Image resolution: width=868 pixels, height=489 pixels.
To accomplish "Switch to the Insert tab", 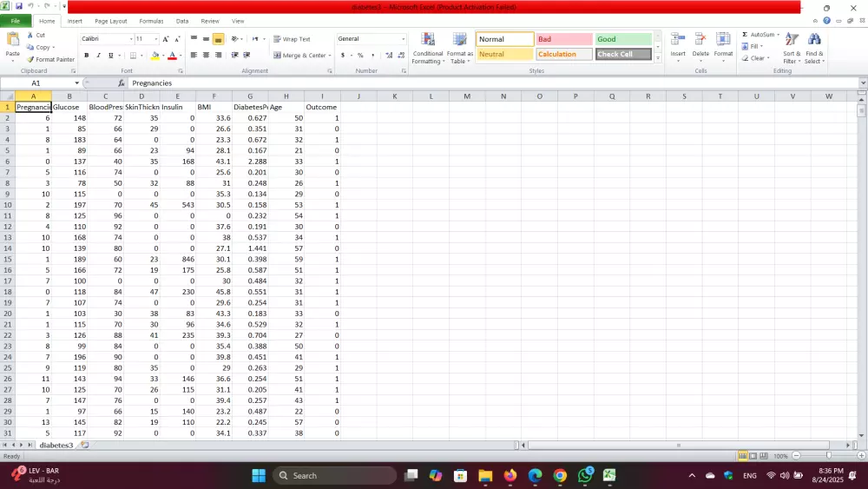I will coord(75,21).
